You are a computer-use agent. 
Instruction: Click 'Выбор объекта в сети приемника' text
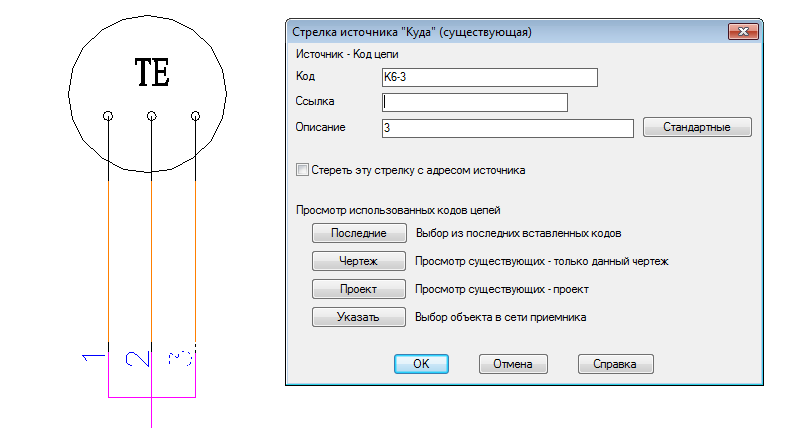click(501, 317)
